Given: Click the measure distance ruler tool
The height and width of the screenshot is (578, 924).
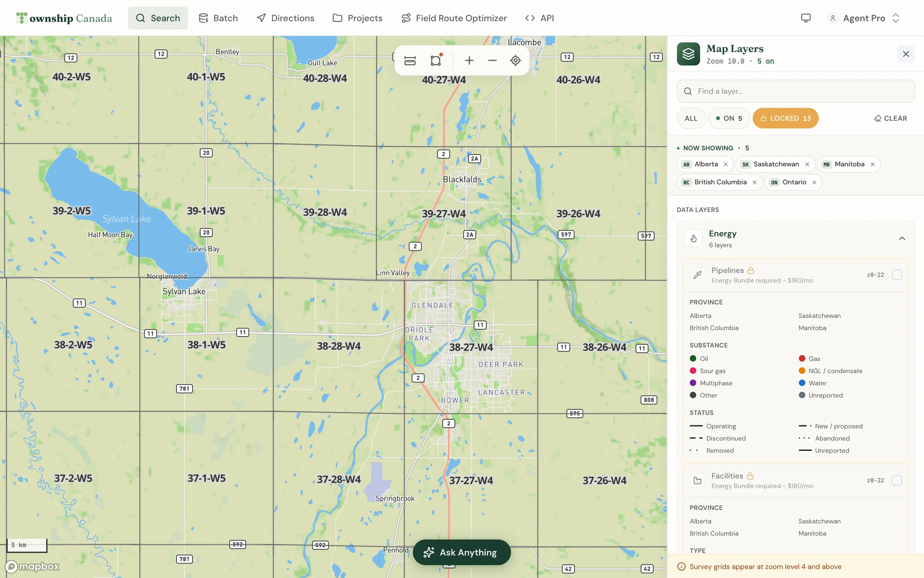Looking at the screenshot, I should pos(410,60).
